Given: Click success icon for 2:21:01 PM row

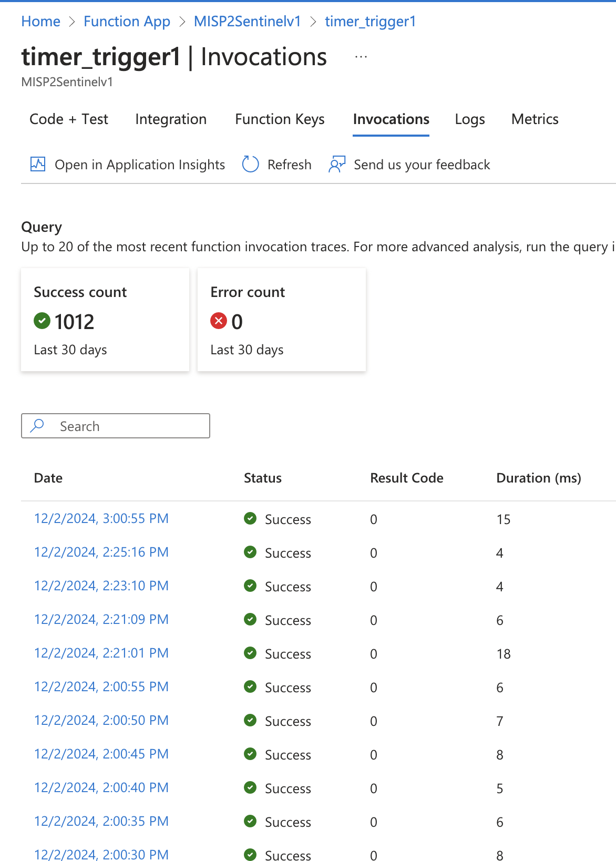Looking at the screenshot, I should [x=250, y=653].
